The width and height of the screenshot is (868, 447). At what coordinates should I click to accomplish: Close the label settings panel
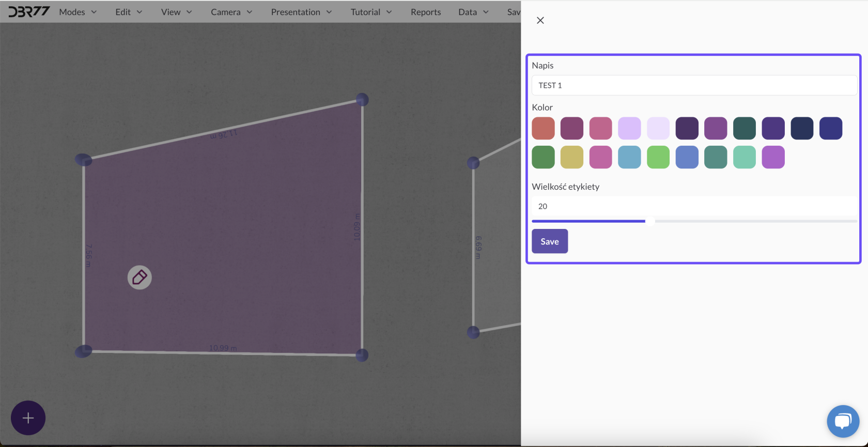coord(540,20)
